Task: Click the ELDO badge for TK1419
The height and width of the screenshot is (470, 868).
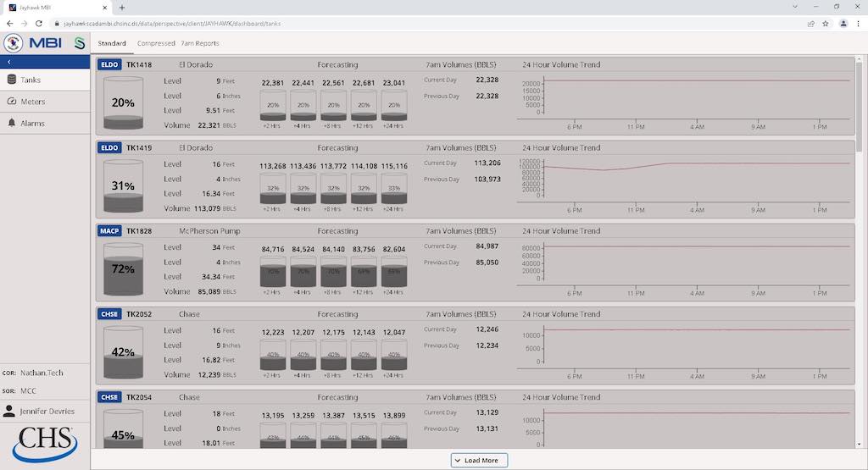Action: [x=109, y=147]
